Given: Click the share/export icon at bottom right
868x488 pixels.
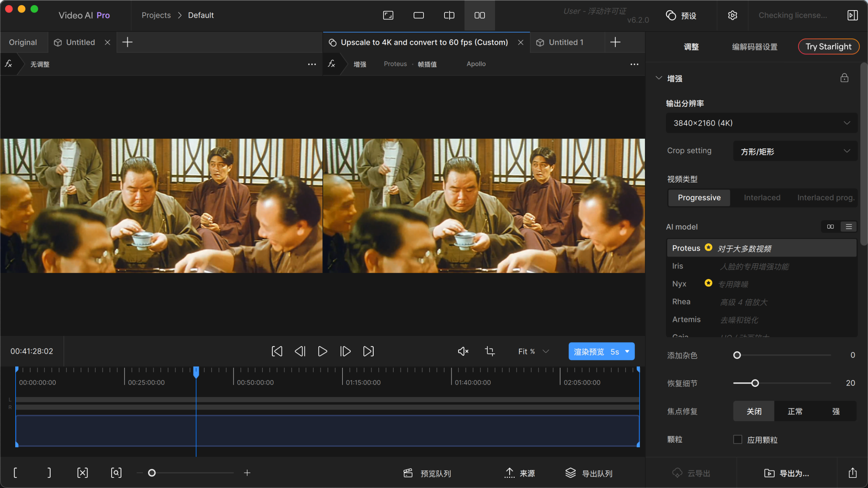Looking at the screenshot, I should point(853,473).
